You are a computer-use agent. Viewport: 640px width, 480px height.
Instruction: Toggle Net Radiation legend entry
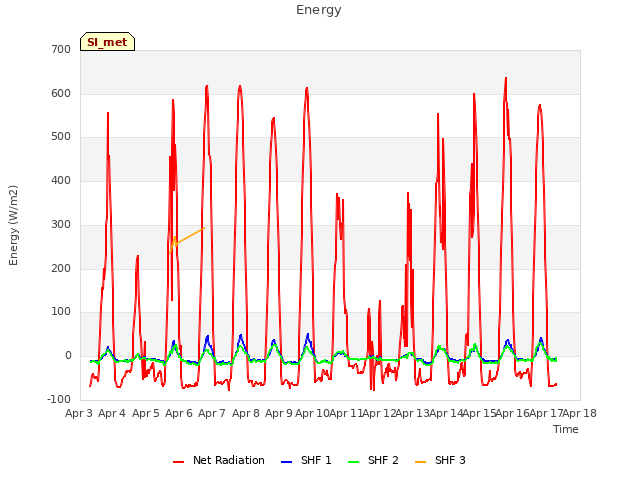coord(219,460)
